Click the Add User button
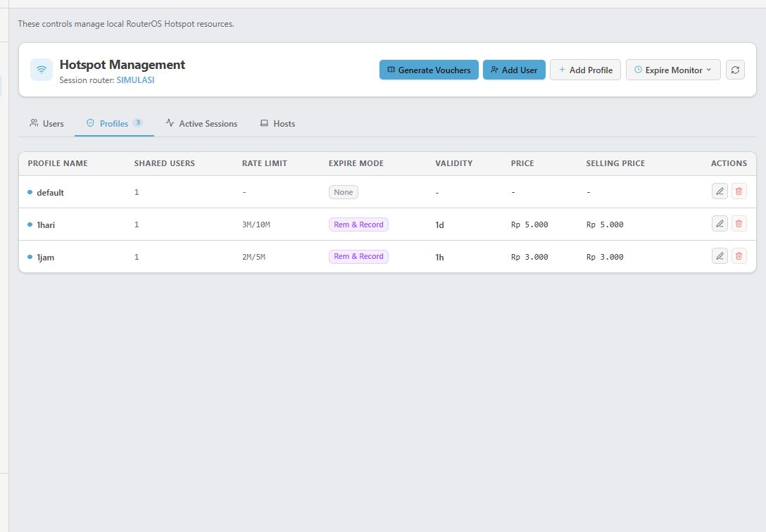The image size is (766, 532). (x=514, y=70)
